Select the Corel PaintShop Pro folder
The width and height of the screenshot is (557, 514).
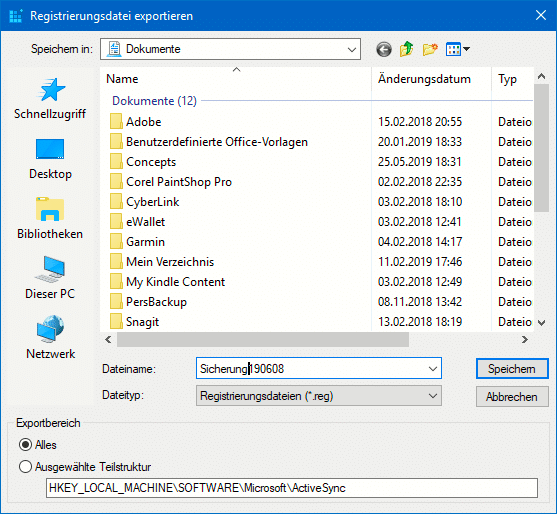click(179, 182)
